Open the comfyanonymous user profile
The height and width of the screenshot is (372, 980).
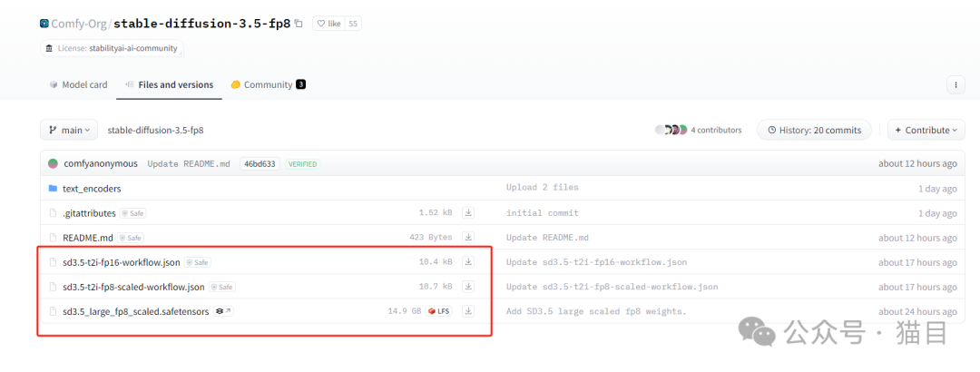tap(101, 164)
